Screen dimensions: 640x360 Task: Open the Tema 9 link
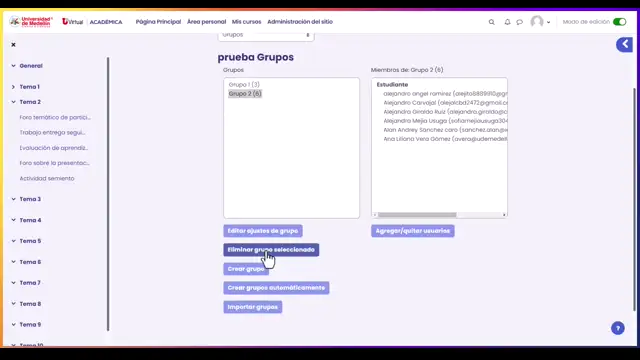[30, 324]
